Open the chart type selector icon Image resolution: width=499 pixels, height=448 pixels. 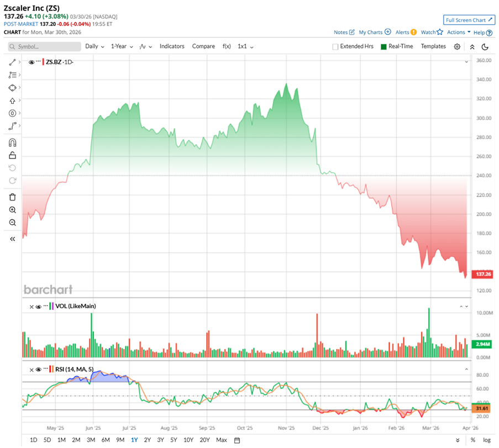click(x=146, y=46)
